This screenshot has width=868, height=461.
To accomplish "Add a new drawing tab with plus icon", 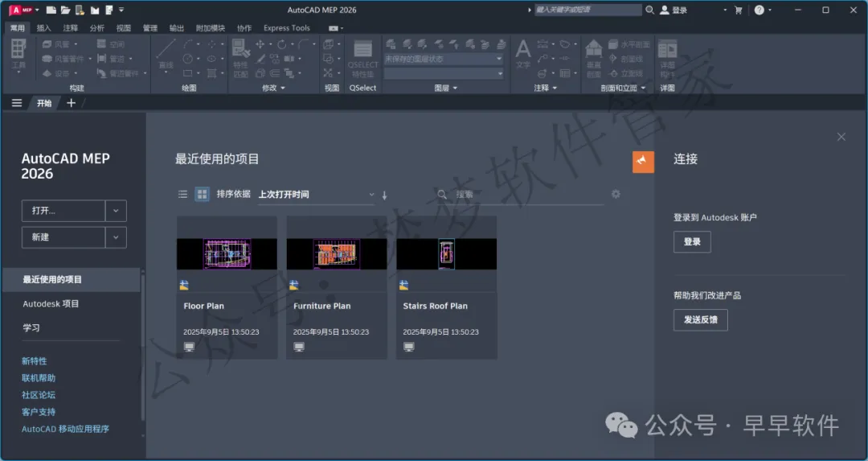I will coord(71,103).
